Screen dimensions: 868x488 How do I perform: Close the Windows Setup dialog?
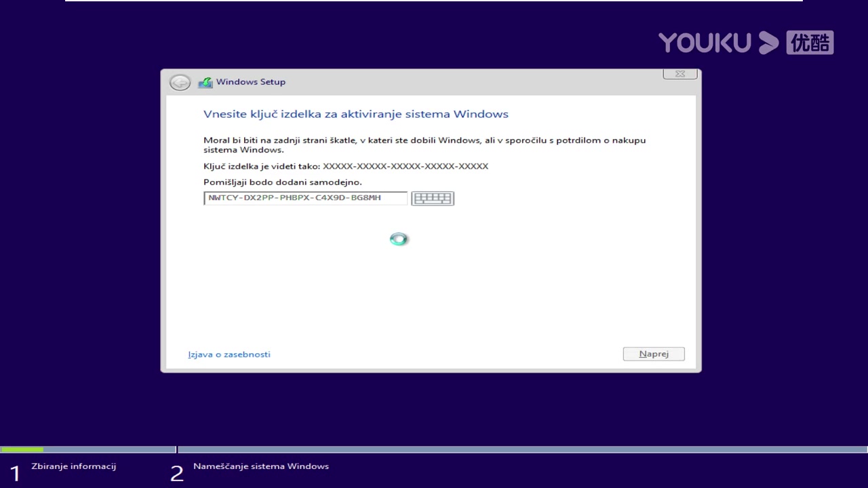680,74
